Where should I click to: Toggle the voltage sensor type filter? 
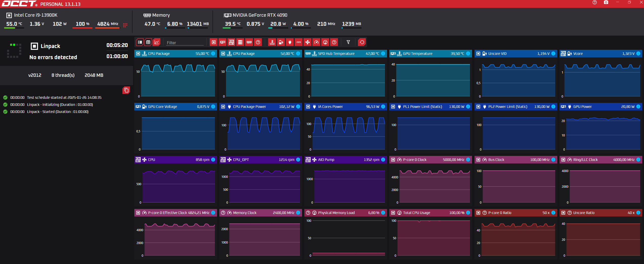point(281,42)
